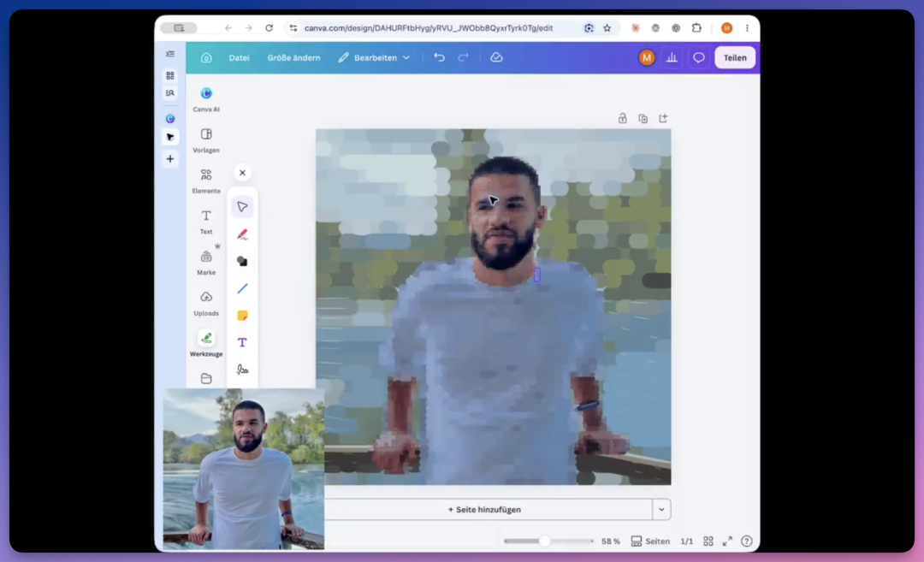Screen dimensions: 924x562
Task: Click Seite hinzufügen button
Action: pos(485,510)
